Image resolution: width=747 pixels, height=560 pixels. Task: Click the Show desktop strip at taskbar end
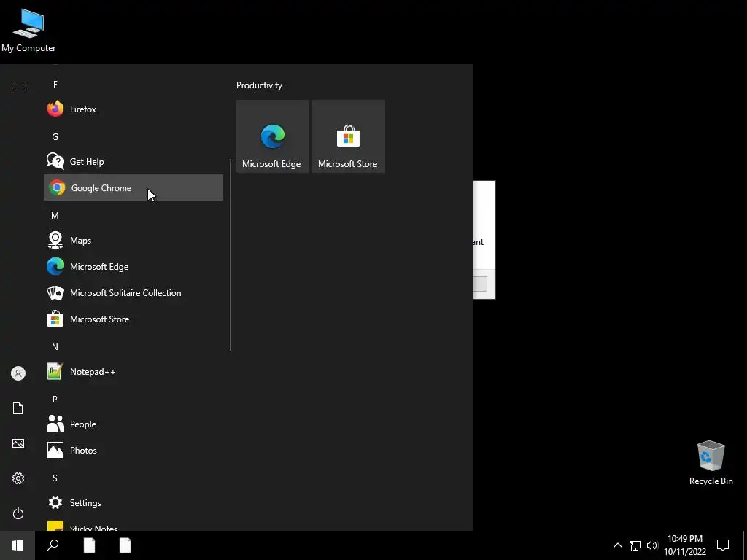point(745,545)
